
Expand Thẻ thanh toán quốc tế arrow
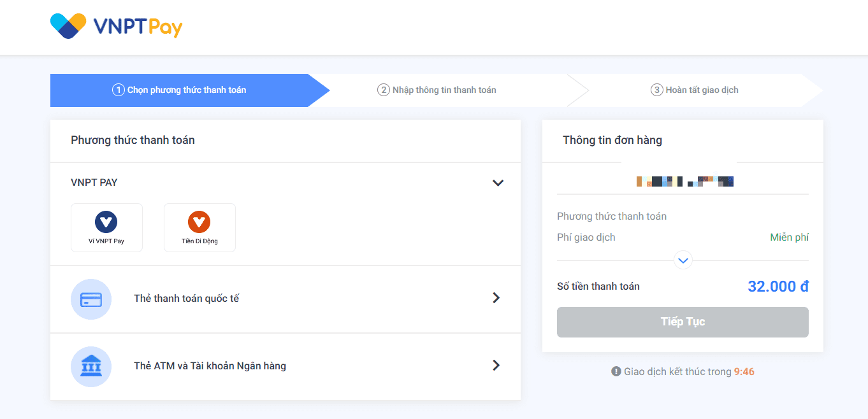coord(496,298)
